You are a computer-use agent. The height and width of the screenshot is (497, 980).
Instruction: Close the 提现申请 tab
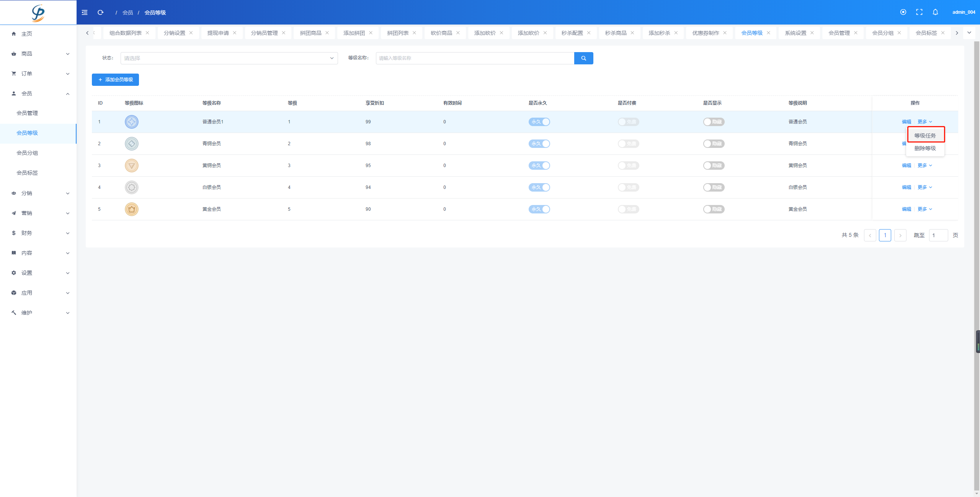coord(235,33)
